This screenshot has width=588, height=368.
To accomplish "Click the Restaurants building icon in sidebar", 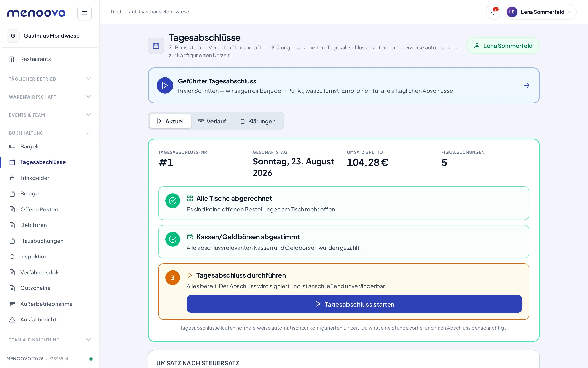I will 12,59.
